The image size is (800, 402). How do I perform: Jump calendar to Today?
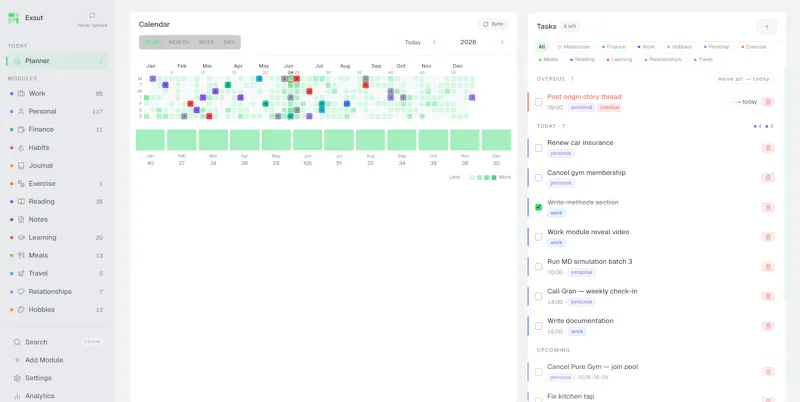click(x=413, y=42)
